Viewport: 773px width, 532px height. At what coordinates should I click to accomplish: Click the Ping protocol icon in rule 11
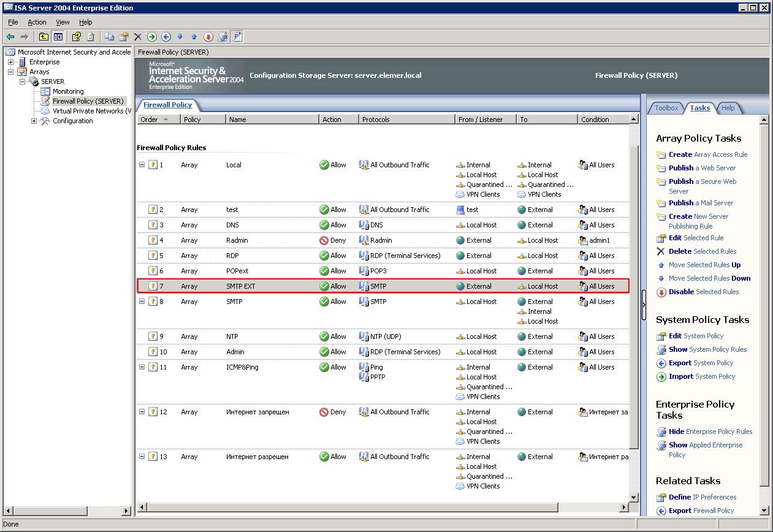tap(364, 367)
